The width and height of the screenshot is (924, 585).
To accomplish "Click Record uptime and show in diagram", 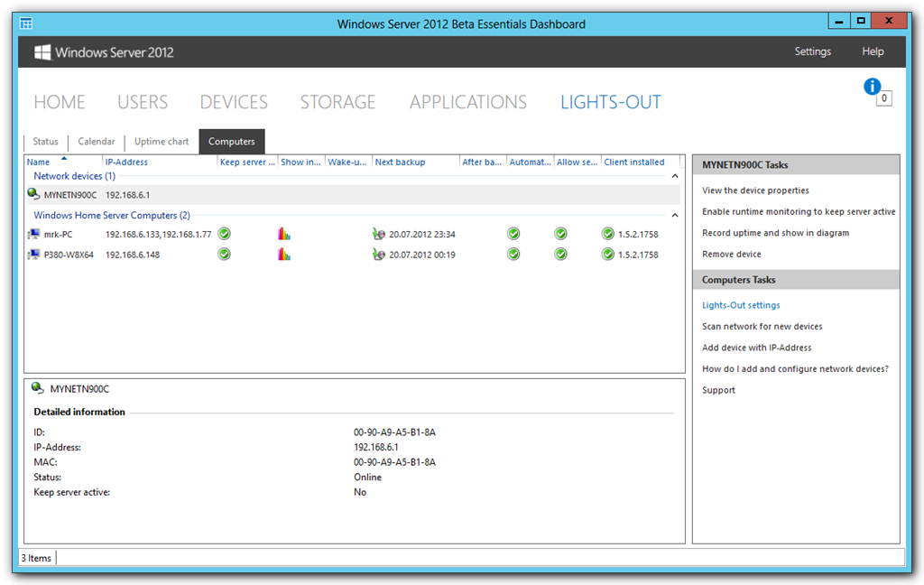I will coord(775,233).
